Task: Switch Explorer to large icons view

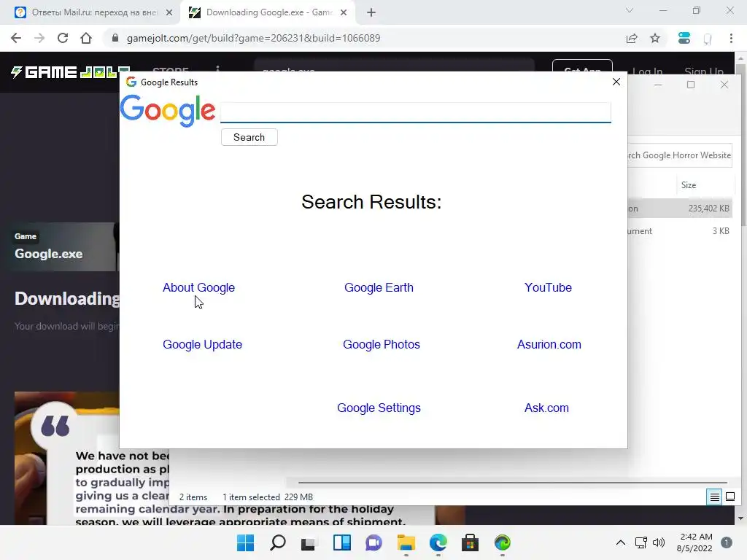Action: (729, 497)
